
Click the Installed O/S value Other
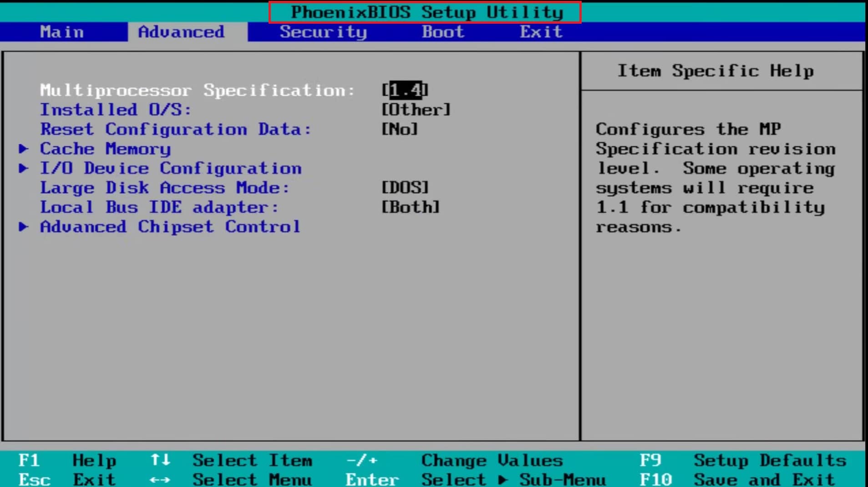tap(416, 109)
